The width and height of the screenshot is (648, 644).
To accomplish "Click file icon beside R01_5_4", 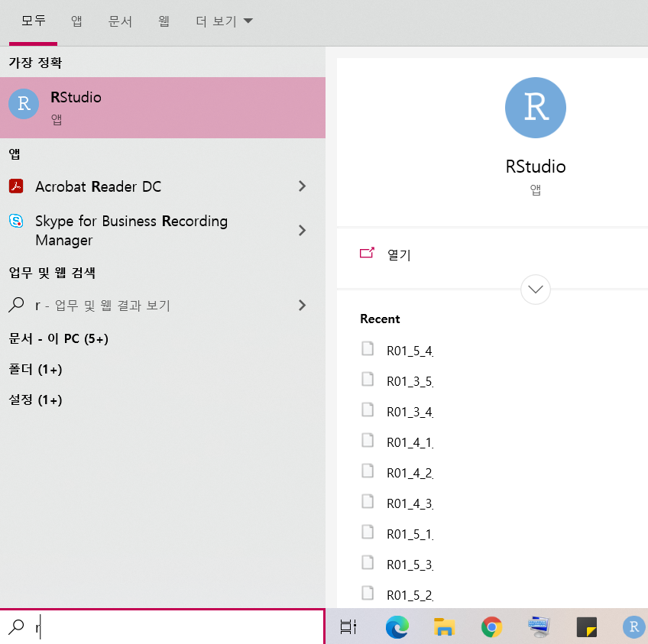I will [368, 348].
